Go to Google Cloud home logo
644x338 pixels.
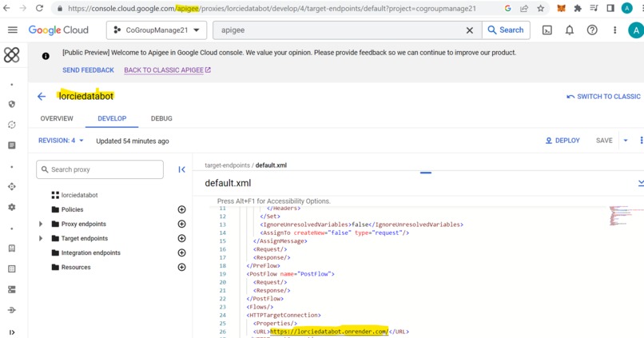tap(58, 30)
